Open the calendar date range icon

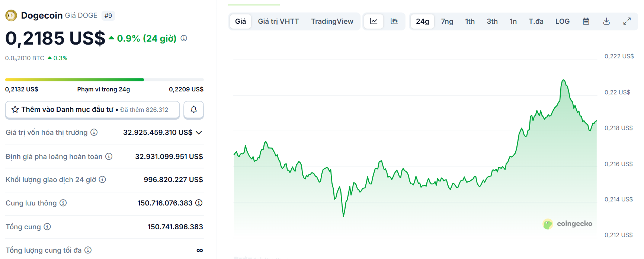click(586, 21)
